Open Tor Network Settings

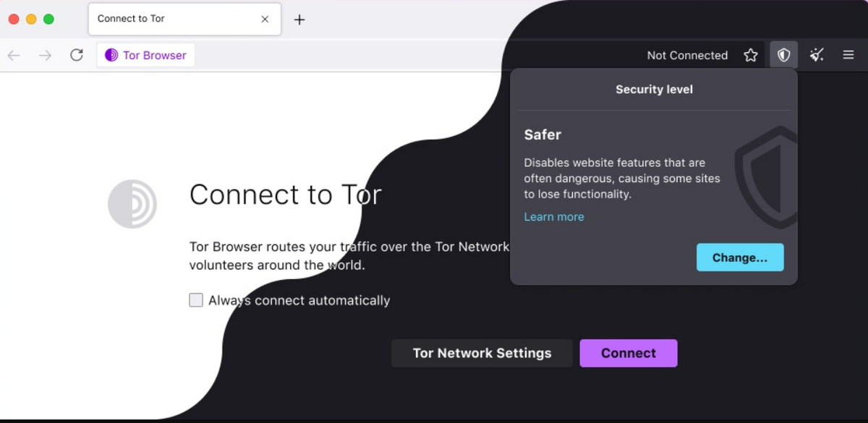click(x=482, y=353)
